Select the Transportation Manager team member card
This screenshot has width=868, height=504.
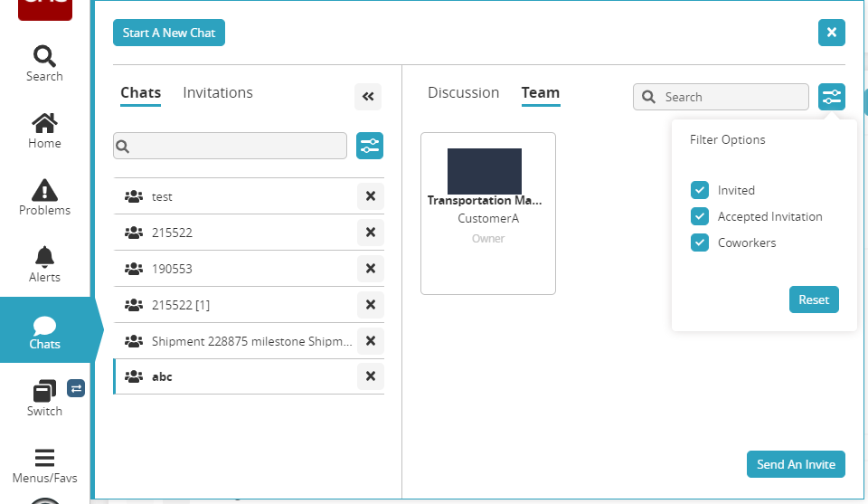coord(488,214)
